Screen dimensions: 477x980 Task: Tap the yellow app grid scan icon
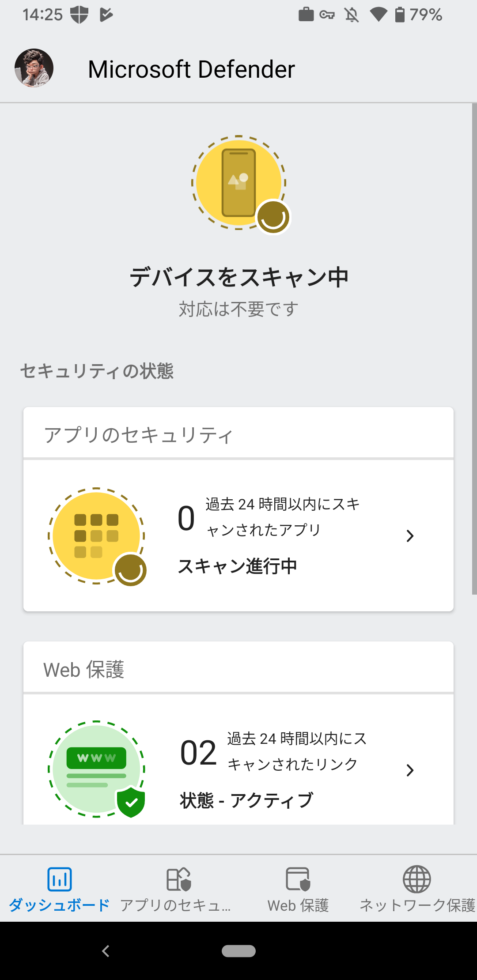(96, 536)
